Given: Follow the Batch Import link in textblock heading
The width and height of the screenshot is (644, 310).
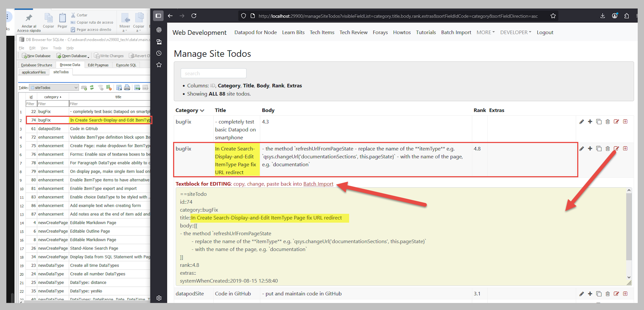Looking at the screenshot, I should (318, 184).
